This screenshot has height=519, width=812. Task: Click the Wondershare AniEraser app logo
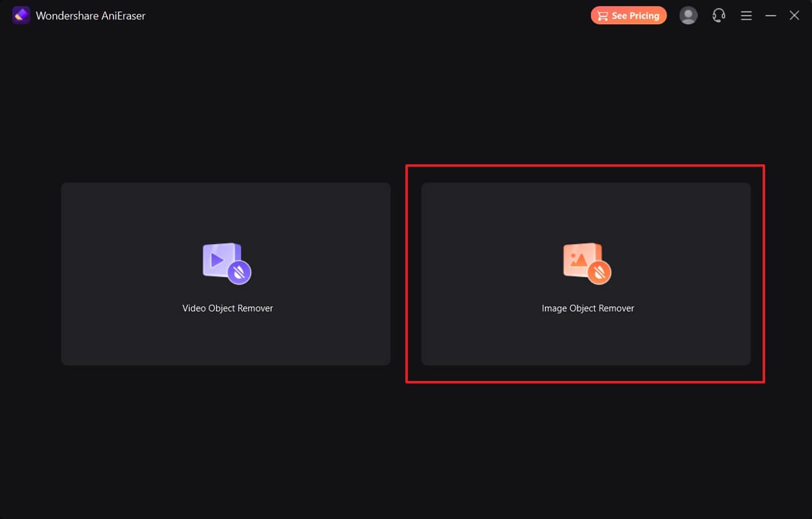21,16
